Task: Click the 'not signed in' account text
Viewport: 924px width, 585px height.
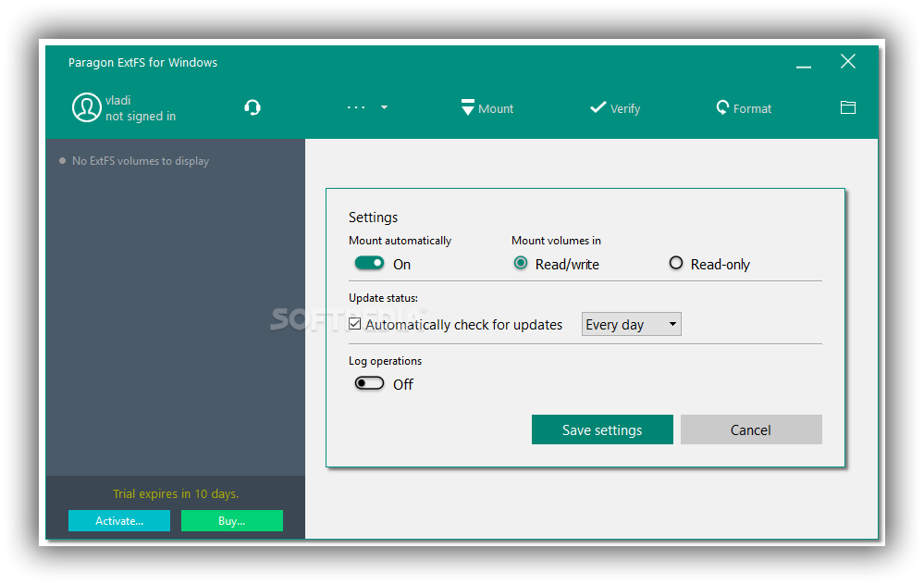Action: click(x=141, y=117)
